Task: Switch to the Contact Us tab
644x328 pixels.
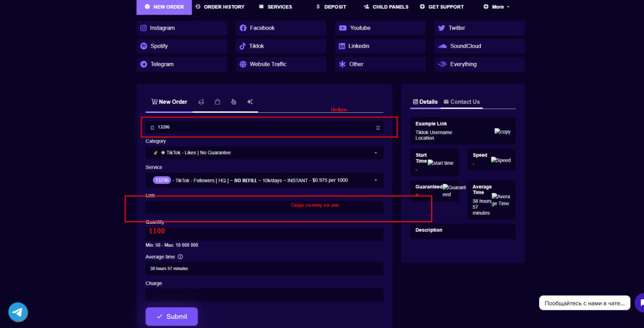Action: click(x=461, y=102)
